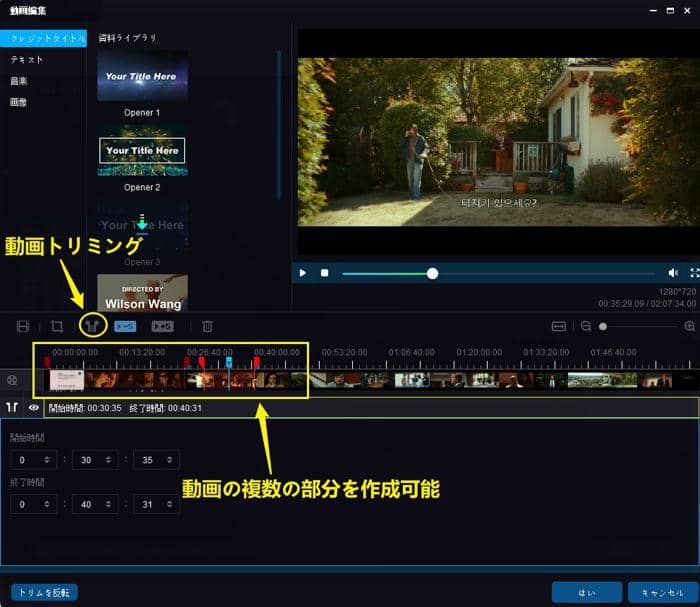This screenshot has height=607, width=700.
Task: Delete selected segment with trash icon
Action: click(207, 326)
